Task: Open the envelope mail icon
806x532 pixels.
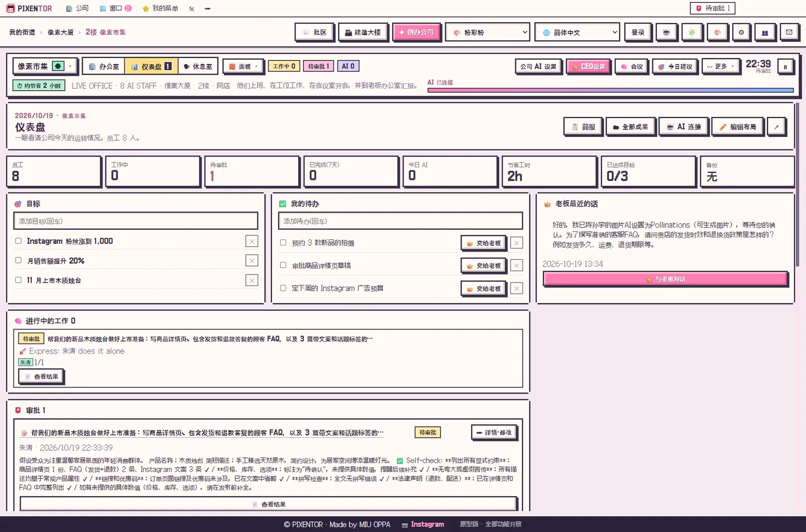Action: point(789,32)
